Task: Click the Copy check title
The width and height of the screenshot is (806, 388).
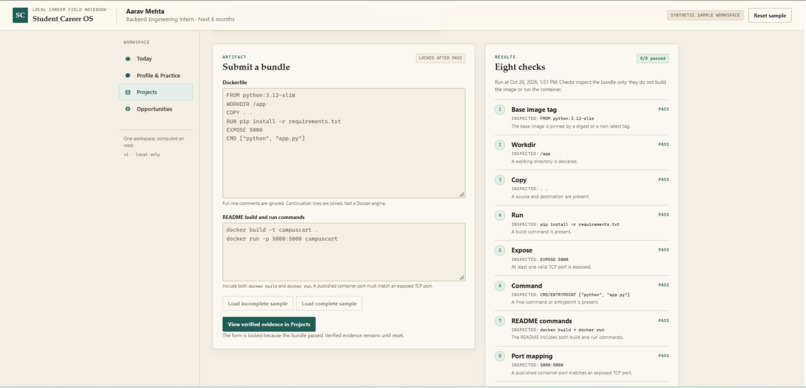Action: click(519, 180)
